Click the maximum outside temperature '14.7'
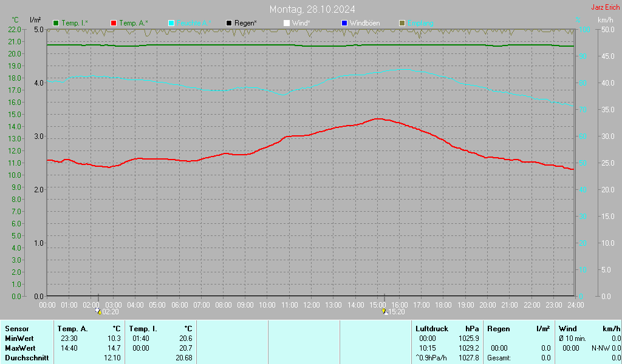This screenshot has height=364, width=622. (114, 348)
